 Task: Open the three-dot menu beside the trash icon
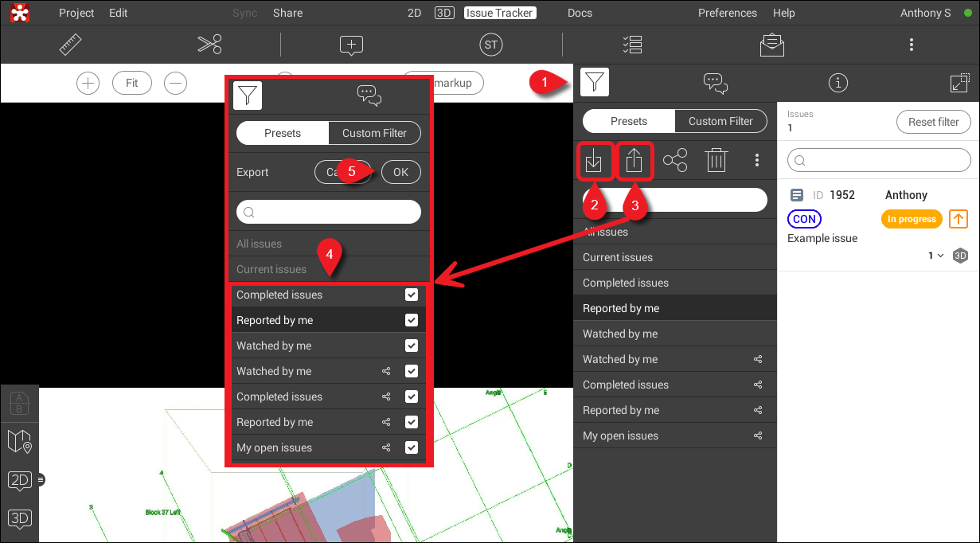coord(756,159)
